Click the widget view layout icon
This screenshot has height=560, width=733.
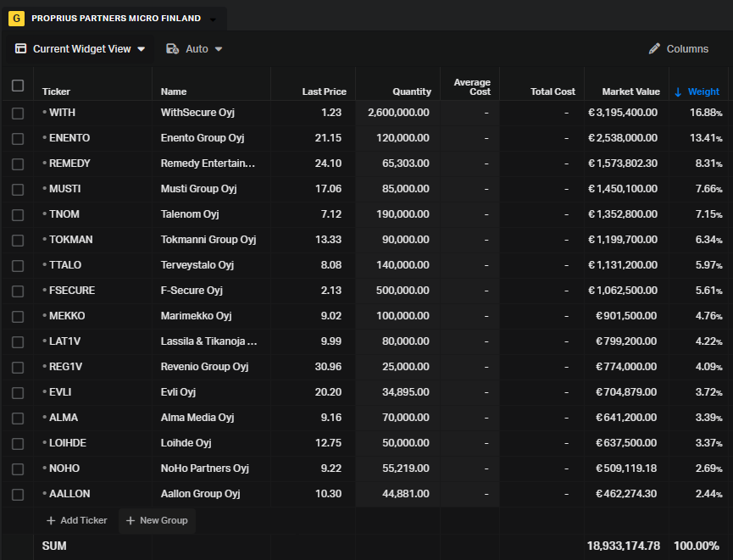(21, 49)
